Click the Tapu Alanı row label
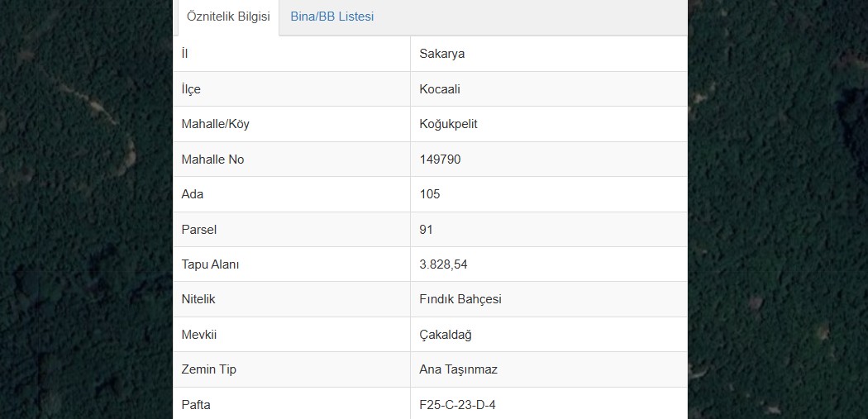 point(210,264)
